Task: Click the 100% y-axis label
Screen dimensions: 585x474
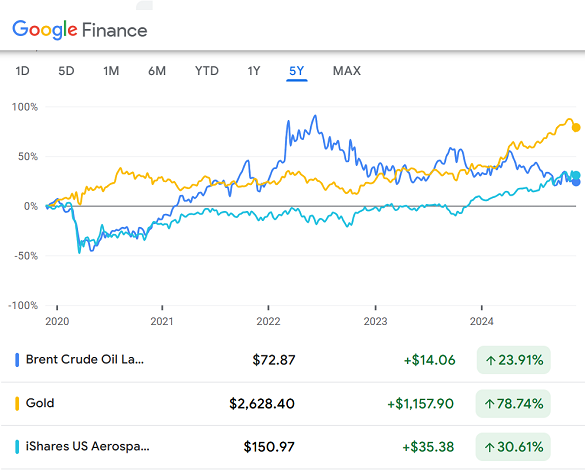Action: tap(25, 107)
